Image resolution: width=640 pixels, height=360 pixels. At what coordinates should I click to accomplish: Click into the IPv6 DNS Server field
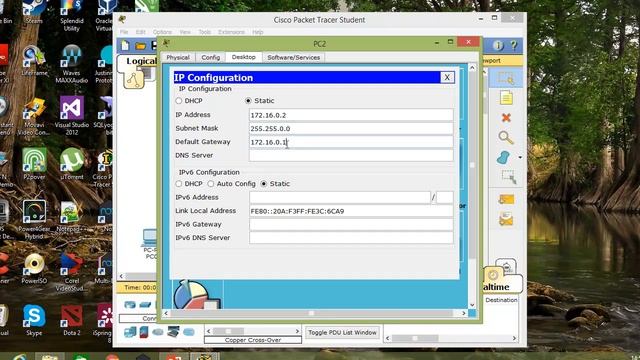[x=351, y=238]
